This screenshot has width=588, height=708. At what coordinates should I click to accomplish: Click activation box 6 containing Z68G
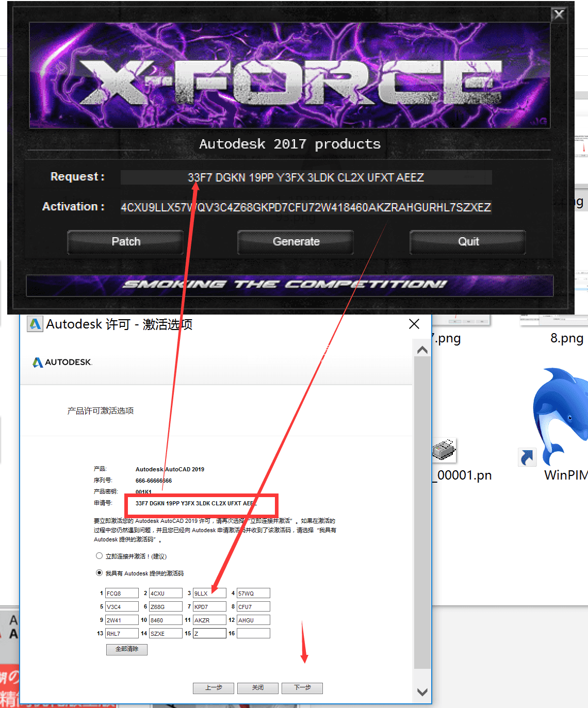pyautogui.click(x=166, y=607)
